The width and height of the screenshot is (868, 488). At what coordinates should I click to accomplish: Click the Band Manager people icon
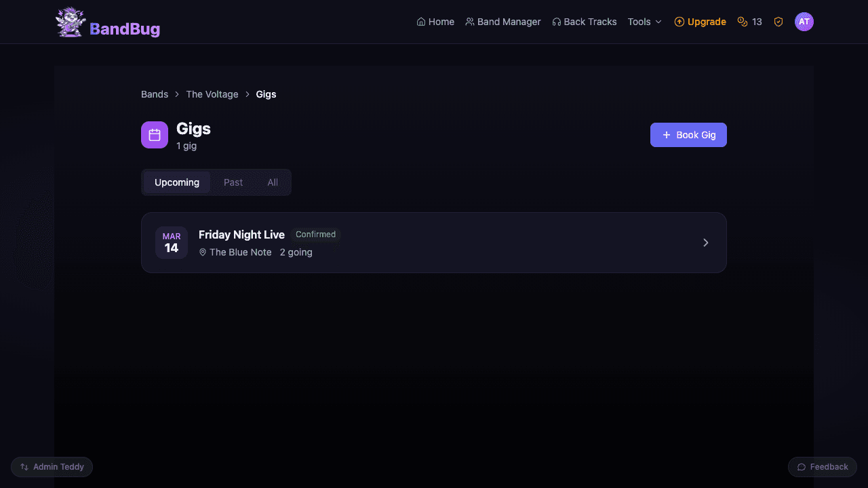click(x=470, y=22)
